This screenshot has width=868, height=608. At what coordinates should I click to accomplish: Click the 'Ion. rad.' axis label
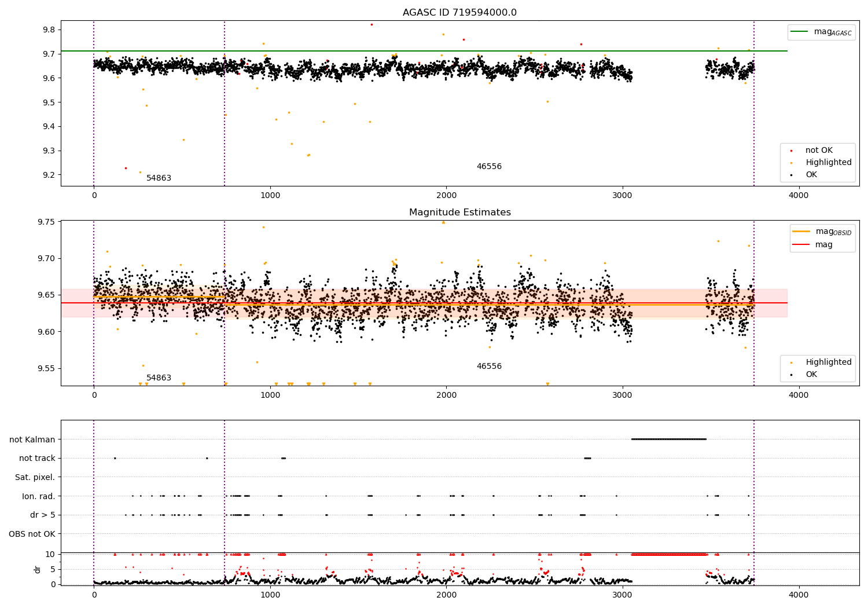pos(39,496)
